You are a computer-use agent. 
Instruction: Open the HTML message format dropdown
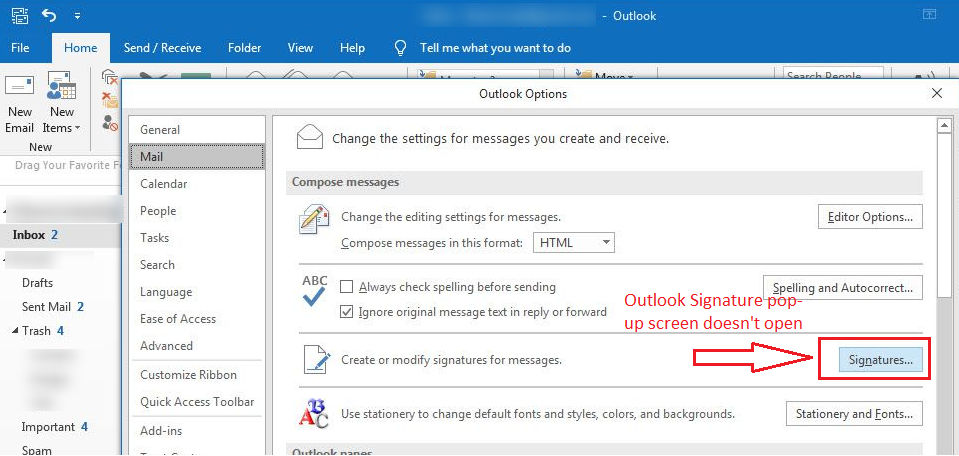pos(574,243)
